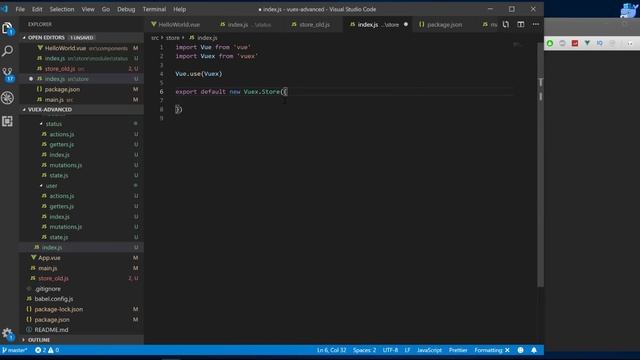
Task: Change the JavaScript language mode
Action: pos(429,350)
